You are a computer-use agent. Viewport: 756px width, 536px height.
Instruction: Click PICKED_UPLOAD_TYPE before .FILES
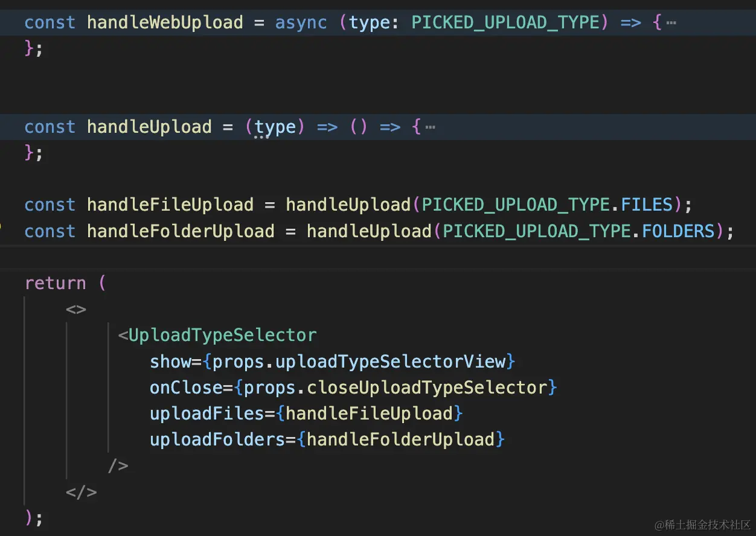coord(516,205)
